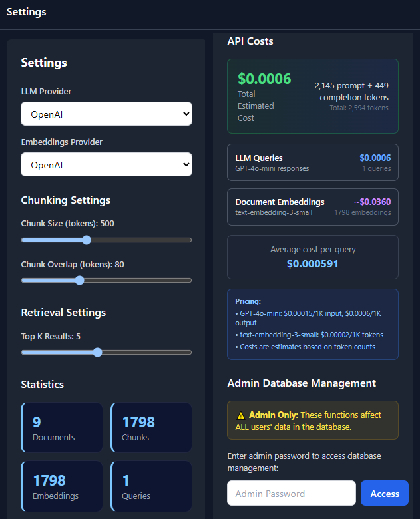This screenshot has width=420, height=519.
Task: Click the API Costs section heading
Action: 250,41
